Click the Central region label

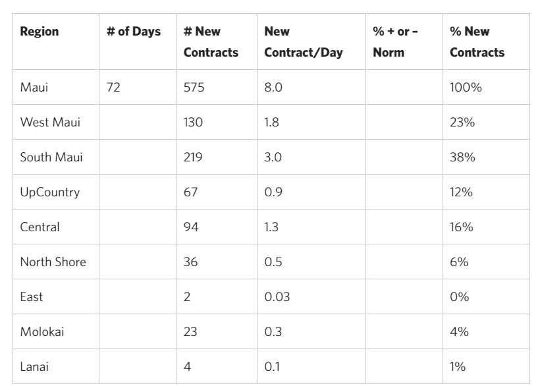coord(40,227)
